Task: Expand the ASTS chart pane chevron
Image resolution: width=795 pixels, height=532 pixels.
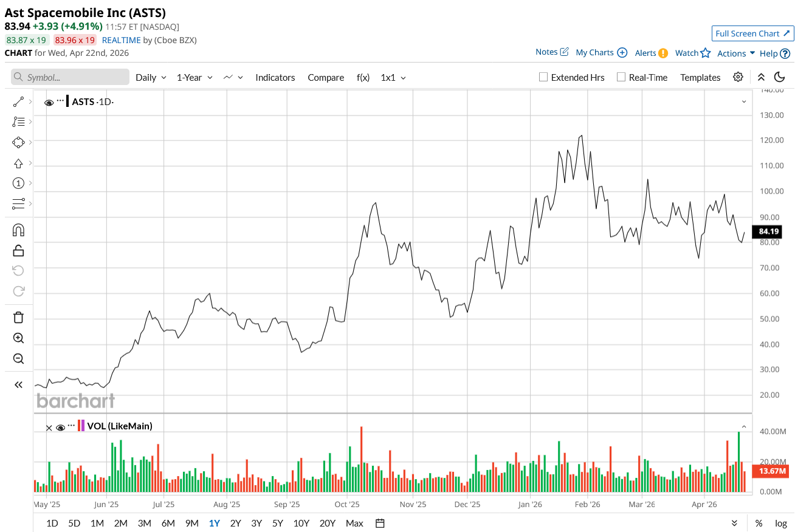Action: [x=744, y=101]
